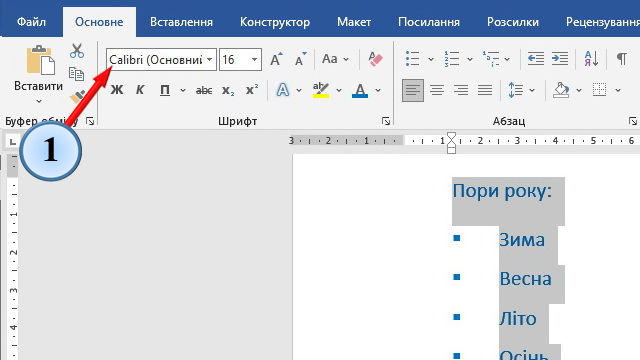Click the Text Effects outlined A icon

tap(282, 90)
